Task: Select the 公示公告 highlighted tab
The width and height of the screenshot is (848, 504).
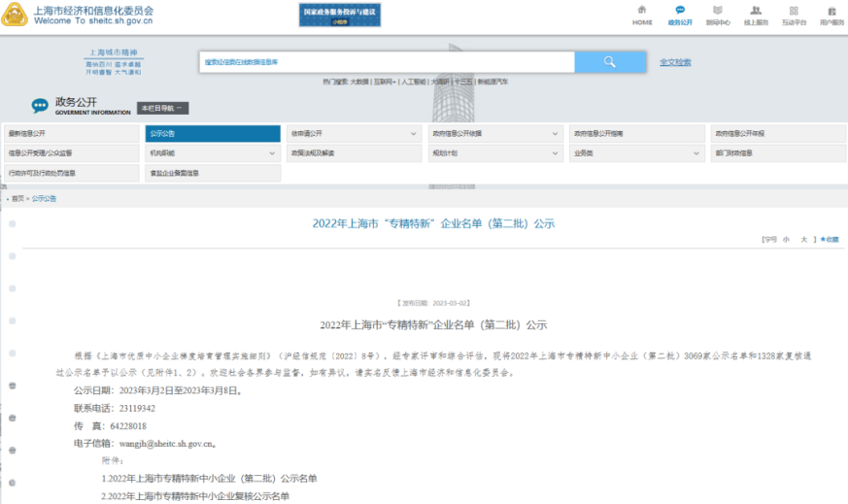Action: tap(212, 133)
